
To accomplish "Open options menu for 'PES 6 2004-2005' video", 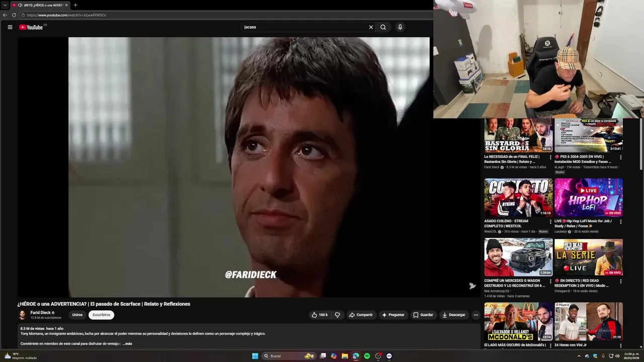I will point(620,157).
